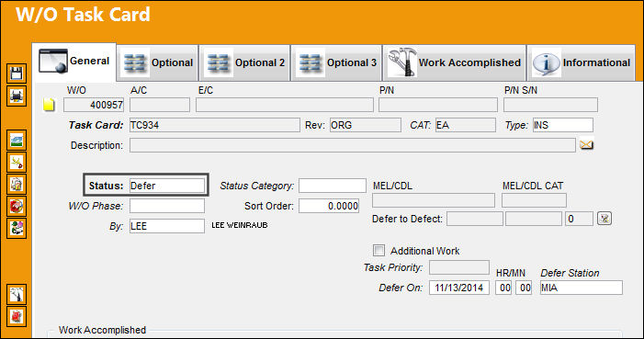Screen dimensions: 644x339
Task: Click the P/N input field
Action: tap(438, 105)
